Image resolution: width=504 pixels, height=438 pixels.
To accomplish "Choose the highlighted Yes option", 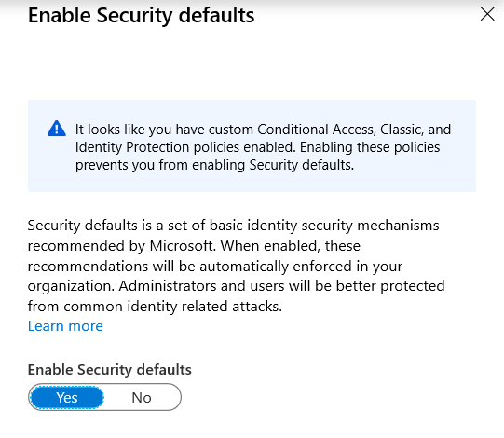I will click(67, 398).
